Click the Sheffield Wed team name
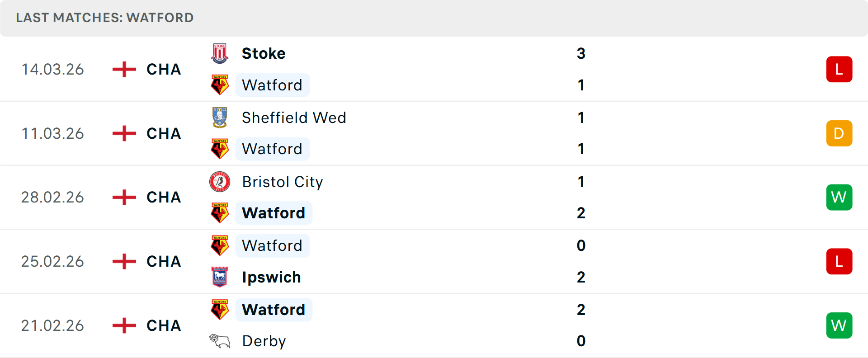The width and height of the screenshot is (868, 358). [x=294, y=117]
